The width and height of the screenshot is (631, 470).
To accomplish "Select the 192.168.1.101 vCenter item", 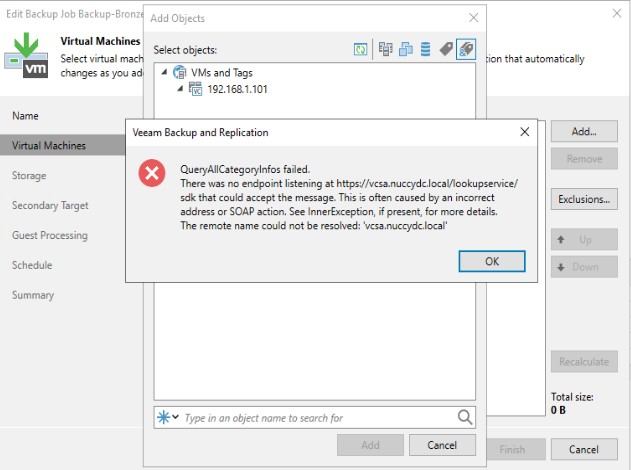I will pyautogui.click(x=237, y=89).
